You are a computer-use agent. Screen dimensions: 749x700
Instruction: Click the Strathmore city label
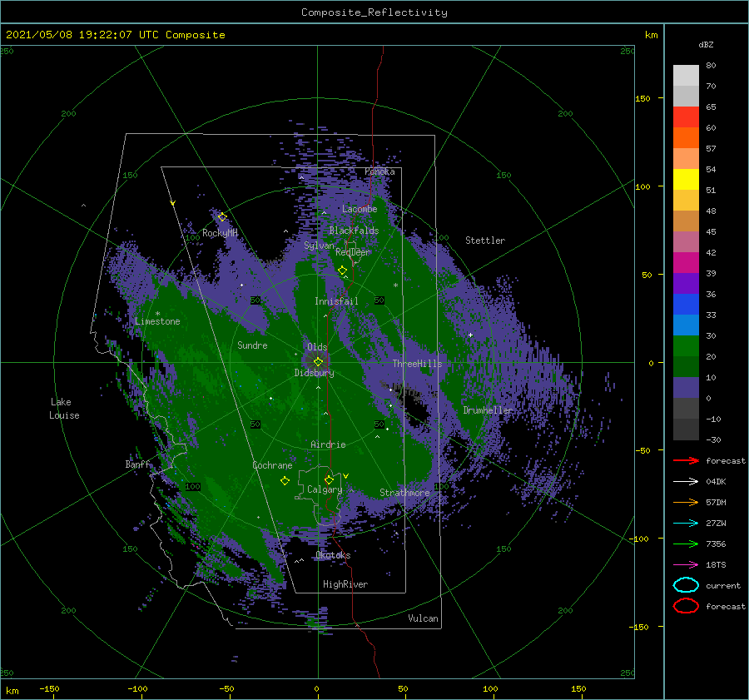pyautogui.click(x=404, y=492)
